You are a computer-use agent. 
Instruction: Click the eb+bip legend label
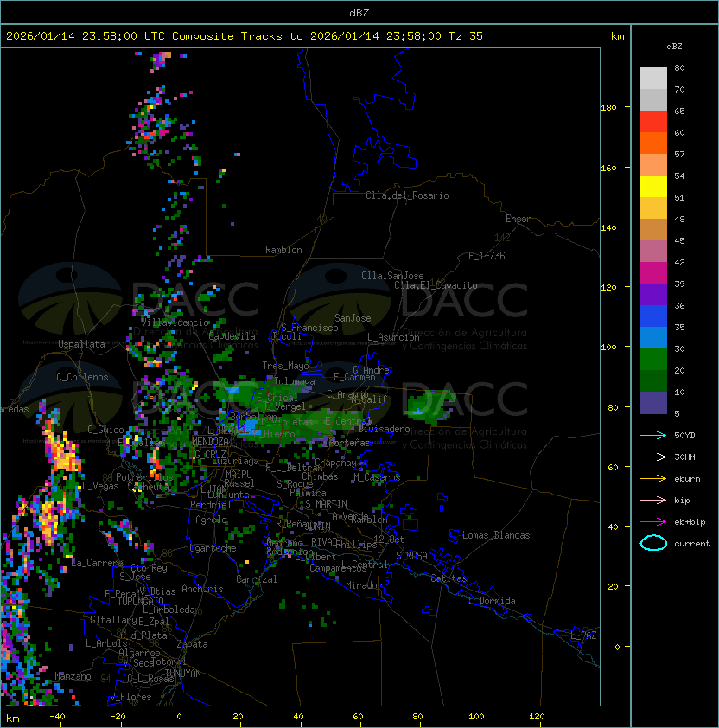coord(690,522)
